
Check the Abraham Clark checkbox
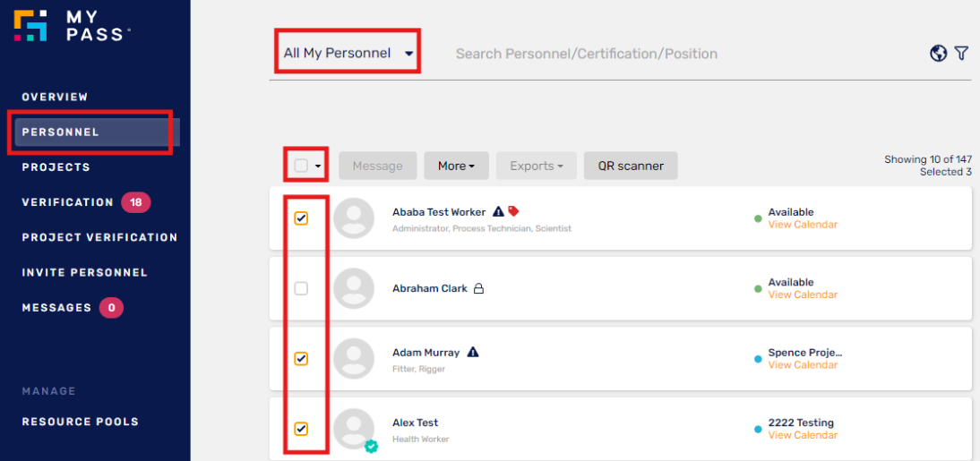pos(301,288)
